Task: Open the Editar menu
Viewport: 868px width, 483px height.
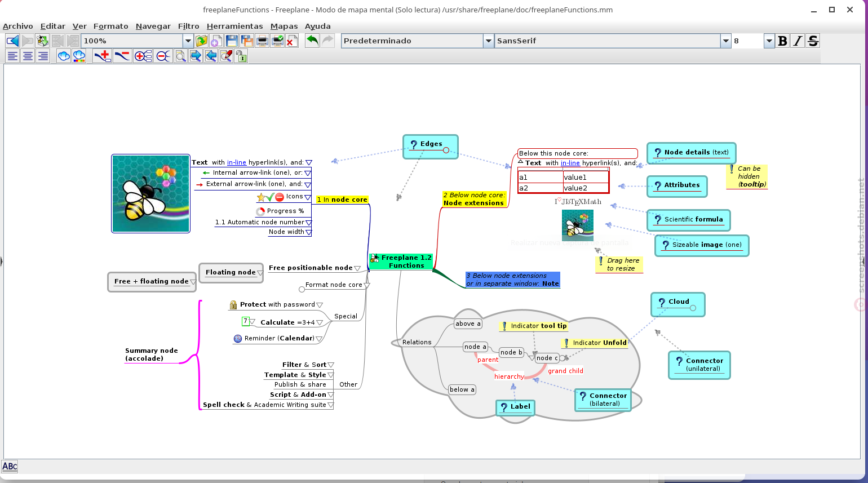Action: pyautogui.click(x=52, y=26)
